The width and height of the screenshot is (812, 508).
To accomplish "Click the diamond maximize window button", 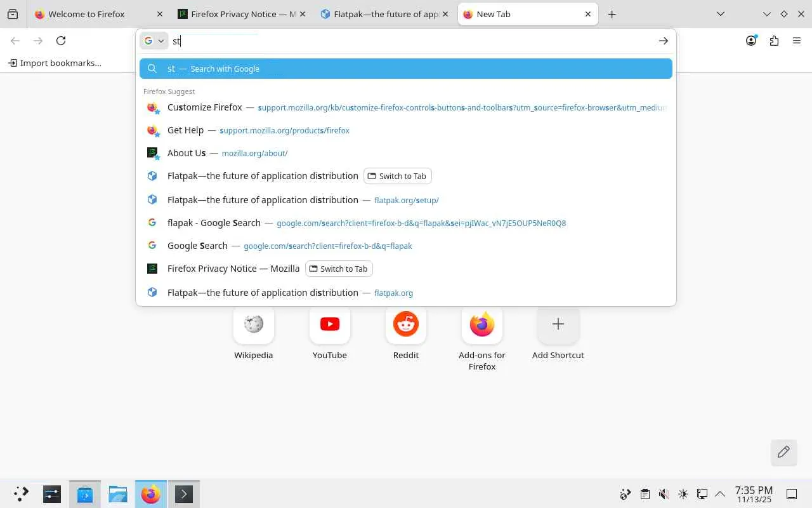I will [x=783, y=14].
